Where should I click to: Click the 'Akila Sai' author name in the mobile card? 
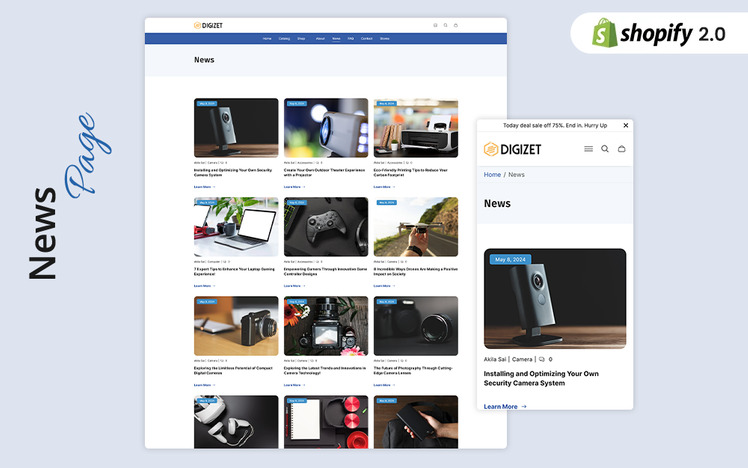click(x=495, y=359)
